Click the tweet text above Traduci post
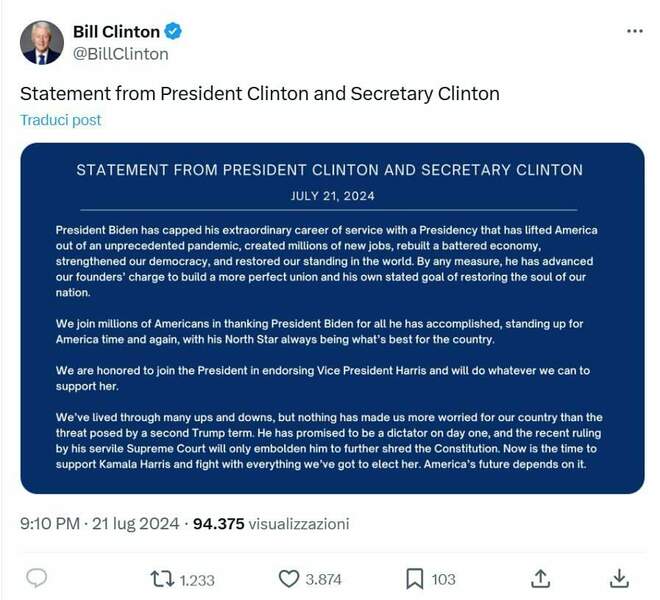 [260, 94]
